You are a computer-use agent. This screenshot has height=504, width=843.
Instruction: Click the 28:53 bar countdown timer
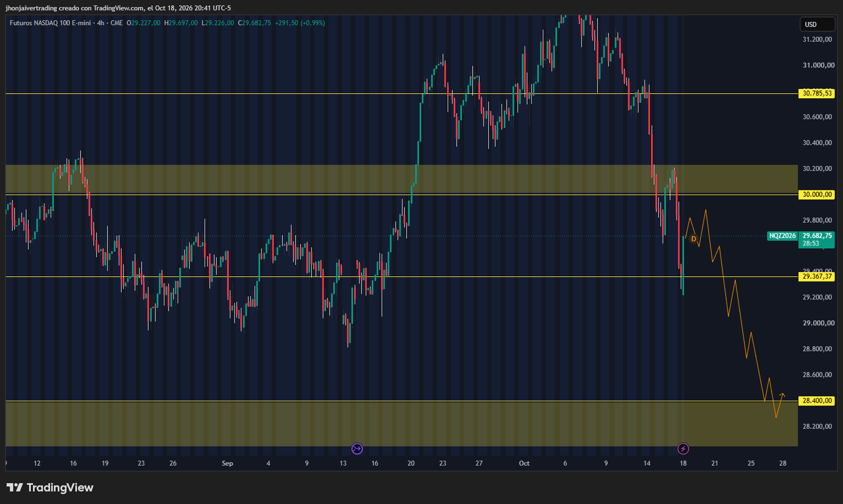[x=811, y=244]
